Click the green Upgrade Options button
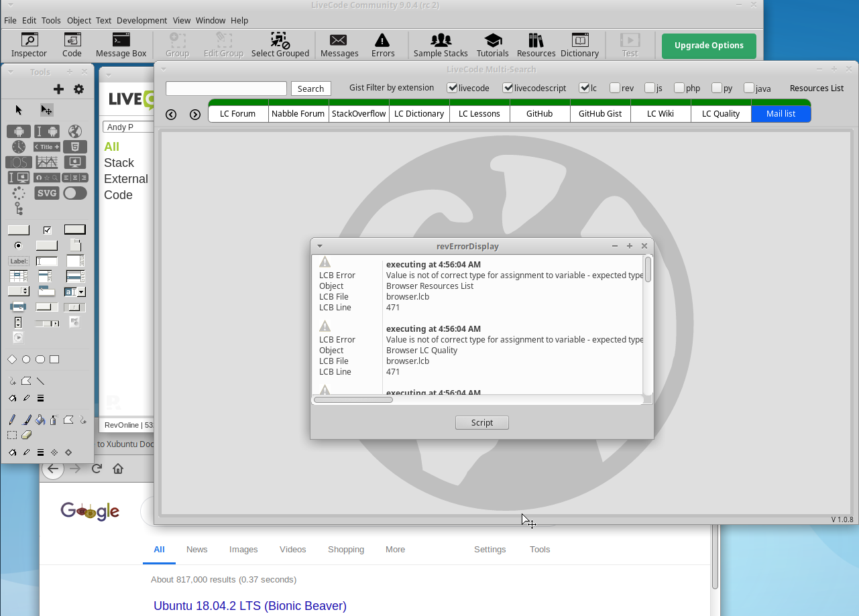 click(709, 46)
